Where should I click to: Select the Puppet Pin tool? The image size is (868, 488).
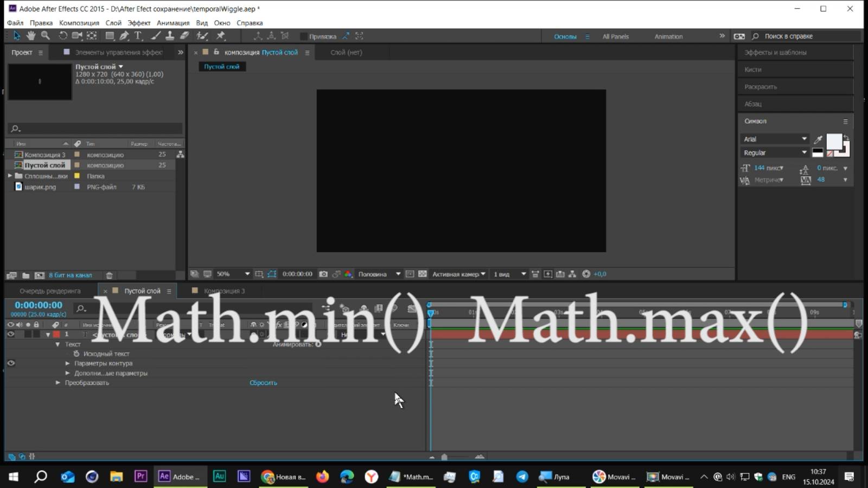[221, 36]
